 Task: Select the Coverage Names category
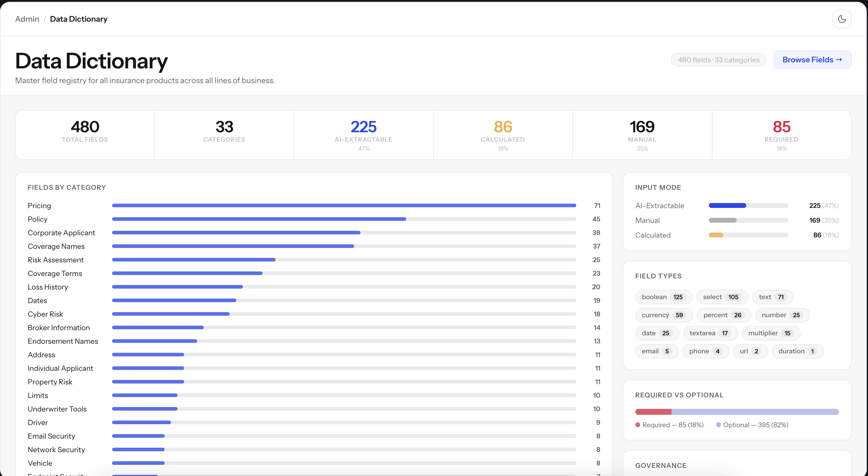[x=56, y=246]
